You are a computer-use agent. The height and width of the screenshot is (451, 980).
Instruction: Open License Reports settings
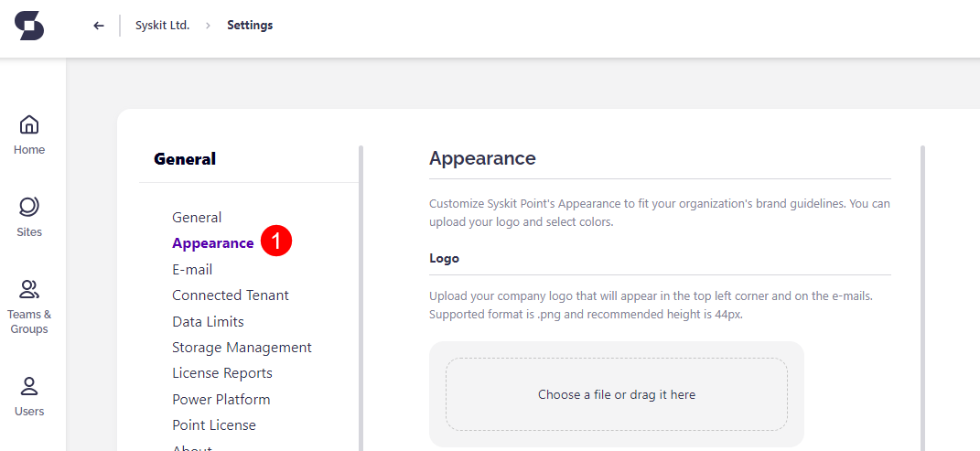point(222,373)
